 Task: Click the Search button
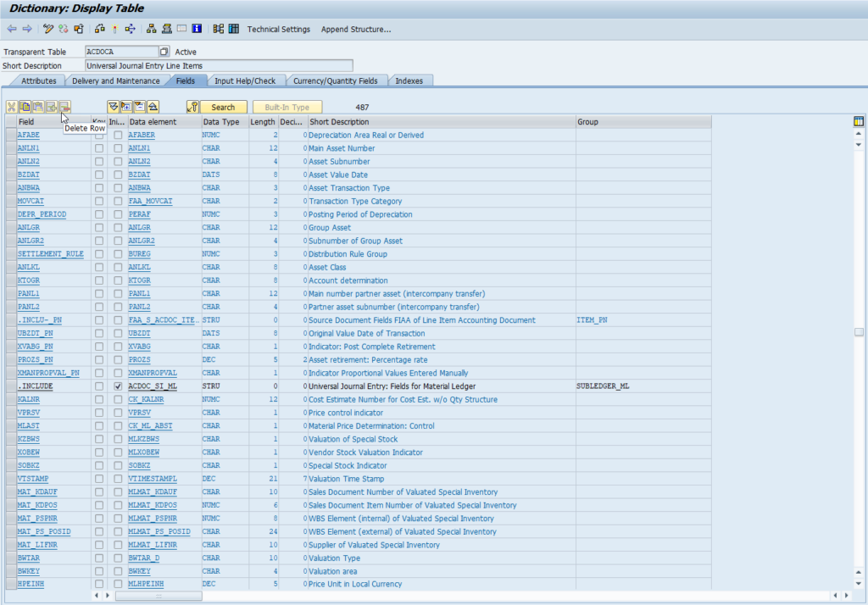[223, 107]
